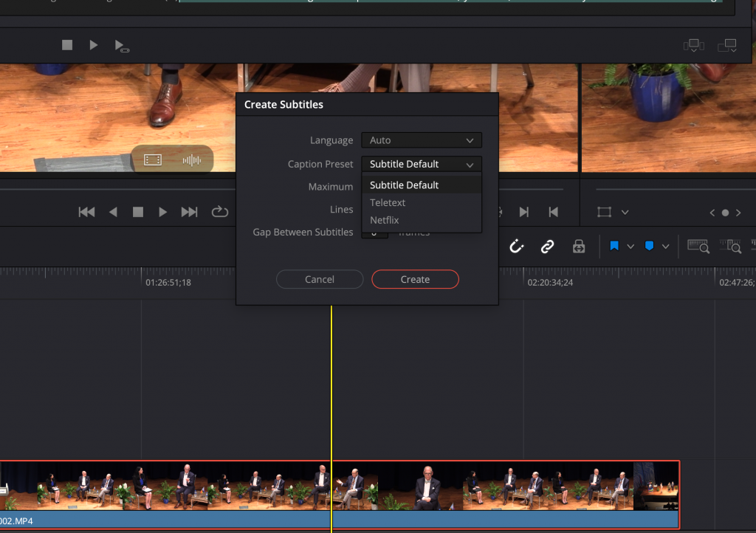Select Teletext from the preset list
Viewport: 756px width, 533px height.
(388, 202)
